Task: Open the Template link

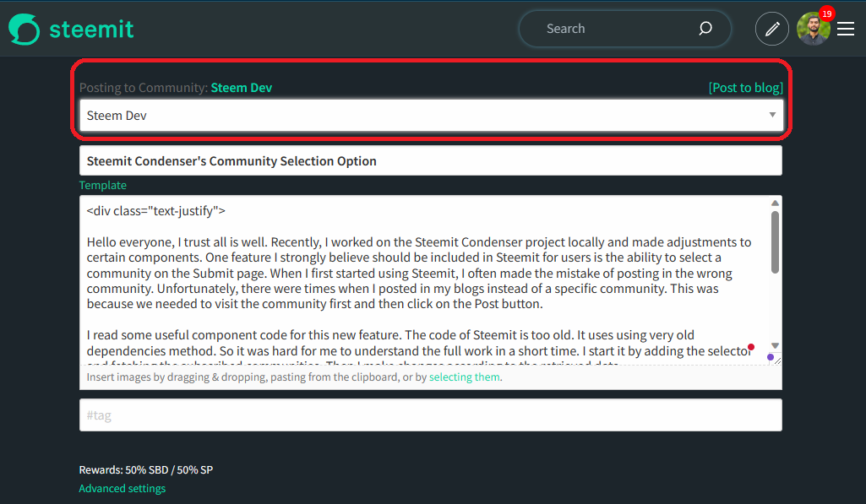Action: click(x=103, y=186)
